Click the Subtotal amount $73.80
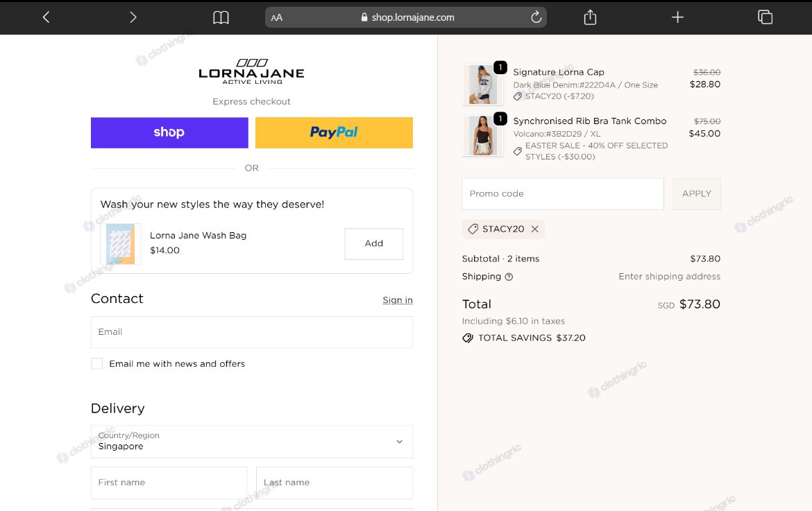Viewport: 812px width, 511px height. tap(705, 259)
